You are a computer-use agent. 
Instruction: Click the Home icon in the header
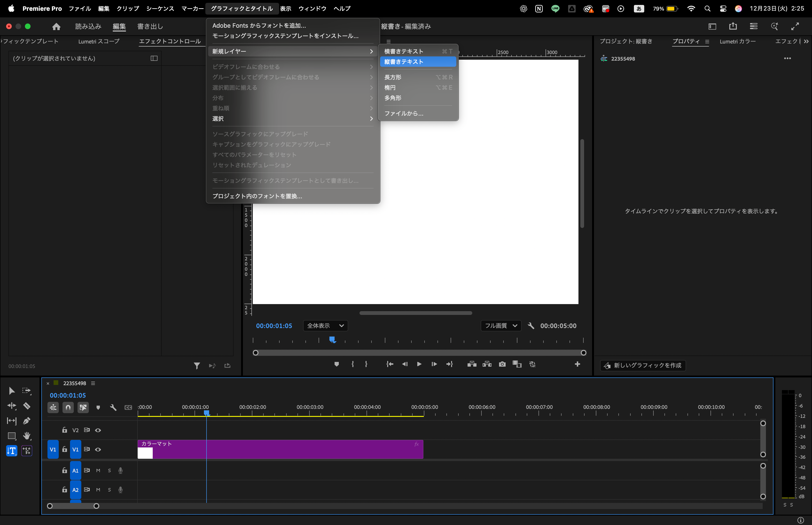(56, 26)
